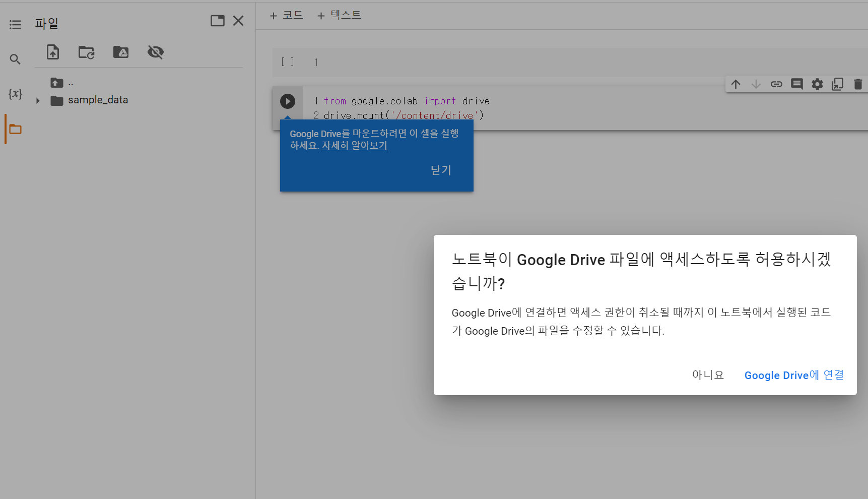The width and height of the screenshot is (868, 499).
Task: Delete the cell trash icon
Action: pos(858,84)
